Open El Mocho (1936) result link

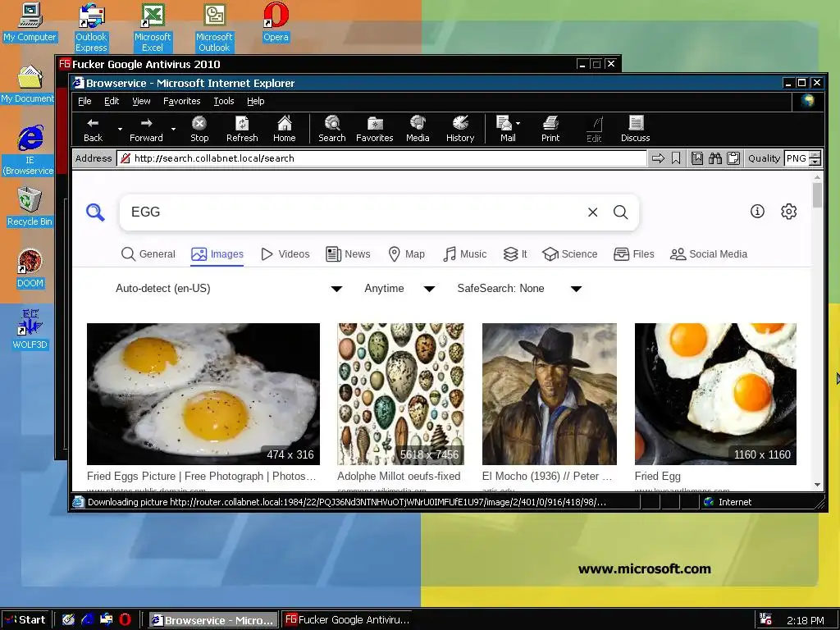point(547,477)
